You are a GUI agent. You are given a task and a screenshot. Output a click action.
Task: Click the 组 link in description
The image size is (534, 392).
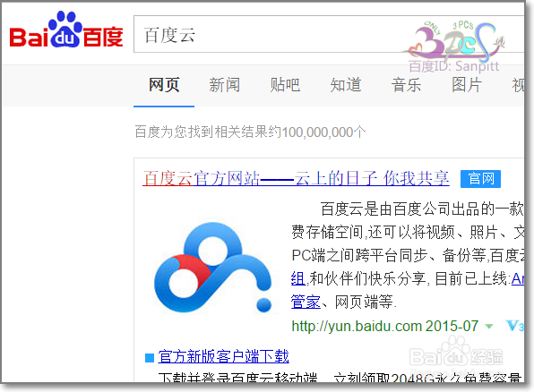tap(298, 279)
